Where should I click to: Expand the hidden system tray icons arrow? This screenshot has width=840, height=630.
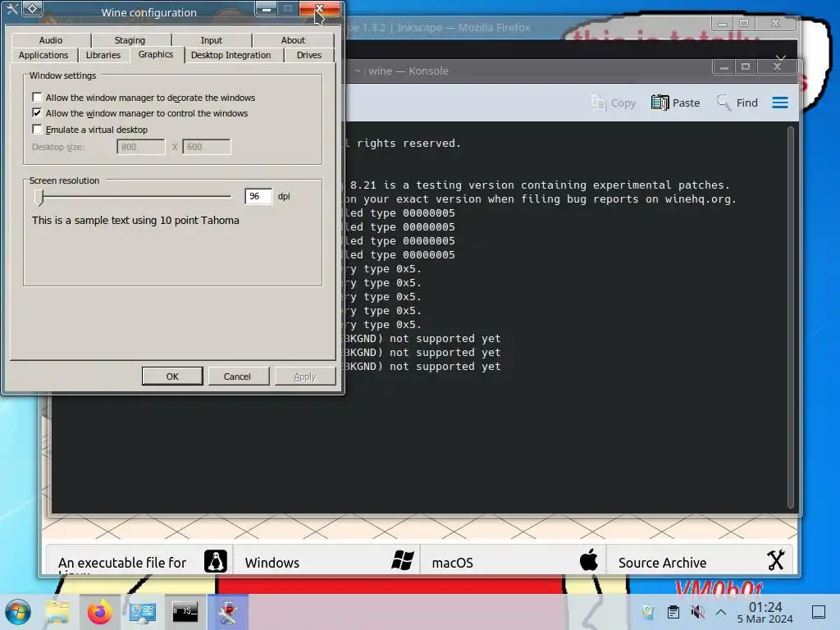721,611
